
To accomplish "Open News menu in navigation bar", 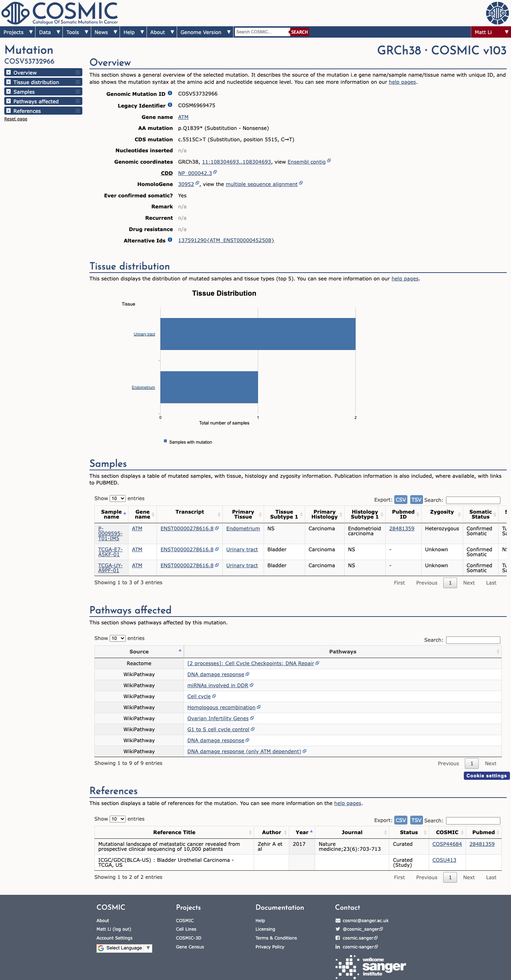I will click(106, 32).
